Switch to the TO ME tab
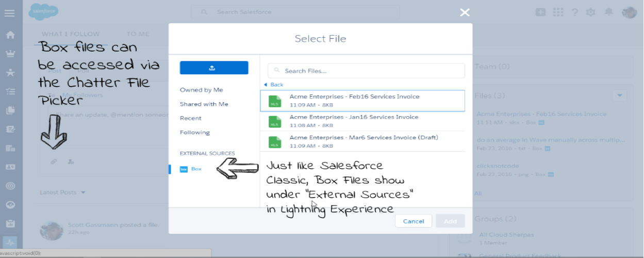The width and height of the screenshot is (644, 258). (138, 34)
